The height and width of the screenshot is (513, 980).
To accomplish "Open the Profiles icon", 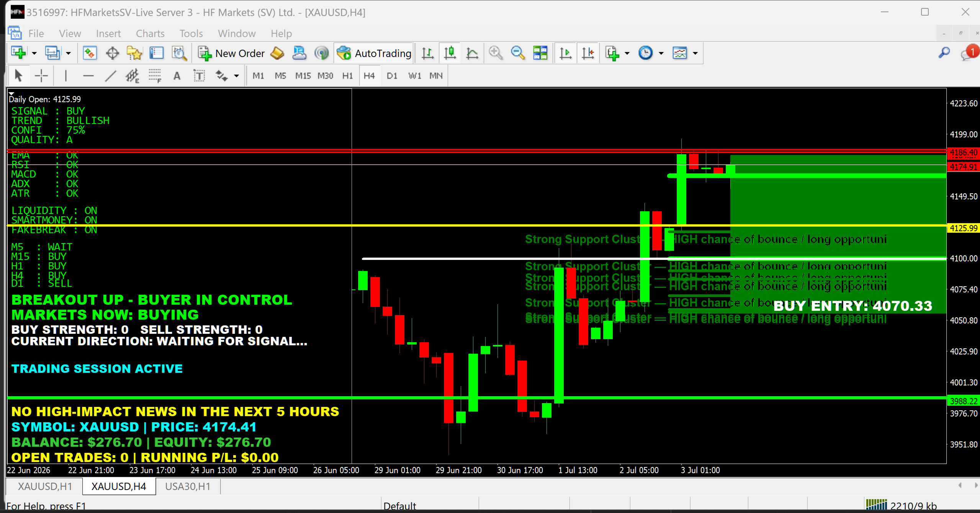I will point(52,53).
